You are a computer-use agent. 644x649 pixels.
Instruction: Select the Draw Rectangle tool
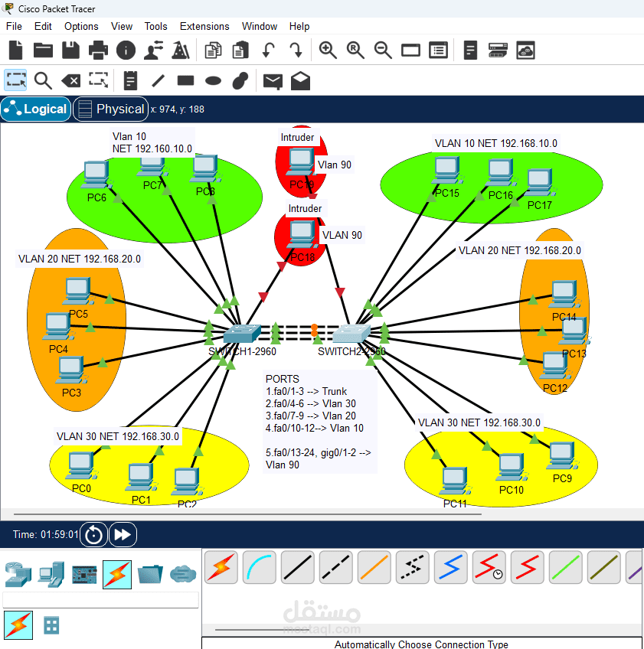pyautogui.click(x=185, y=80)
